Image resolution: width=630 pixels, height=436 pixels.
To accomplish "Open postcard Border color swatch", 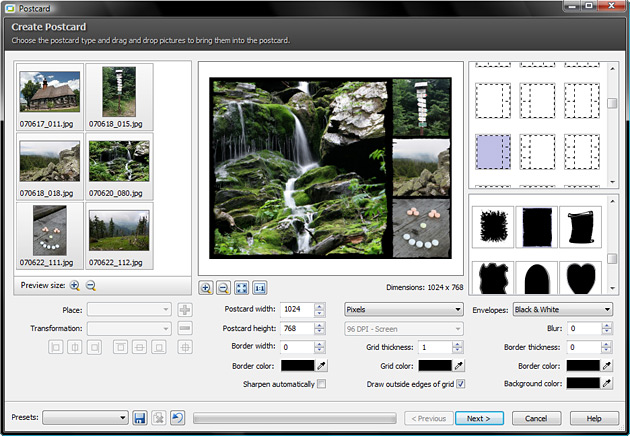I will point(298,365).
